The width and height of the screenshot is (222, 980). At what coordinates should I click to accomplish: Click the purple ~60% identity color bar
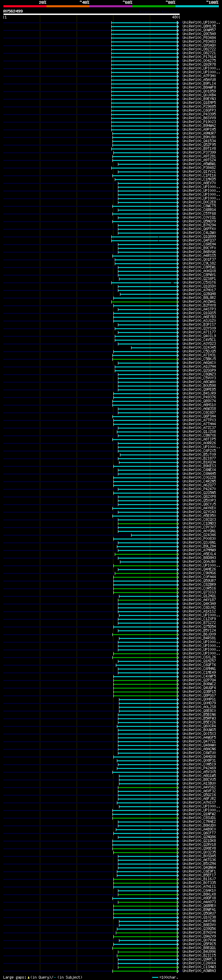[111, 6]
